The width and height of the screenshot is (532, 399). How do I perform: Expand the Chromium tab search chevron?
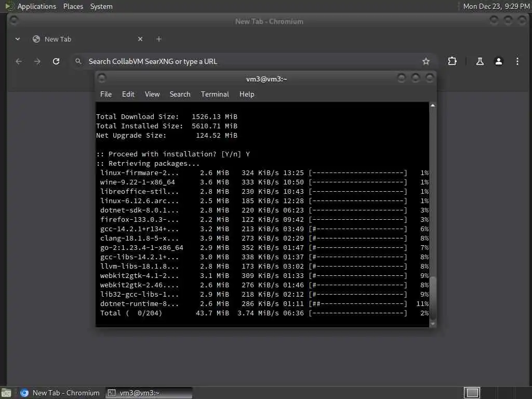[x=18, y=39]
